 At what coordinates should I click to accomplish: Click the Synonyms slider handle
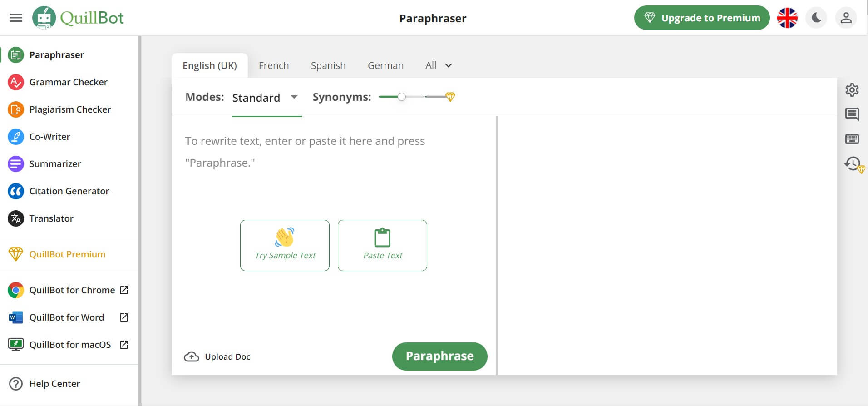coord(401,97)
